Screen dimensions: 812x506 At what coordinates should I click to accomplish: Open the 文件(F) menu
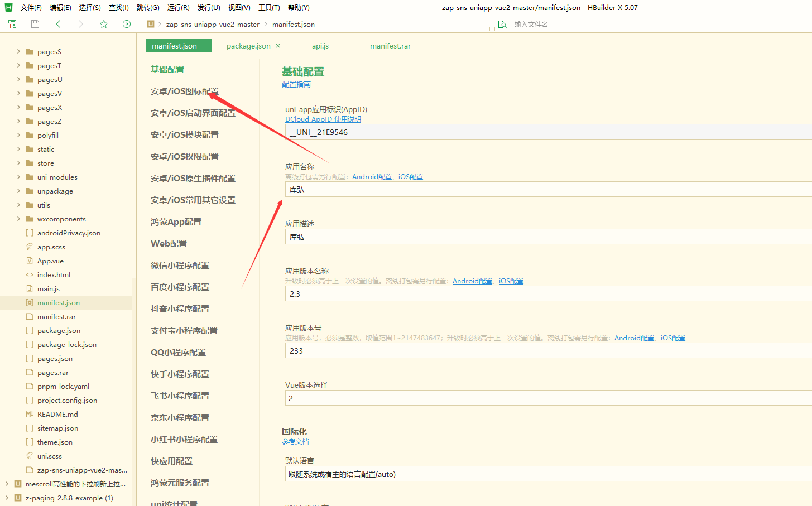click(x=31, y=7)
